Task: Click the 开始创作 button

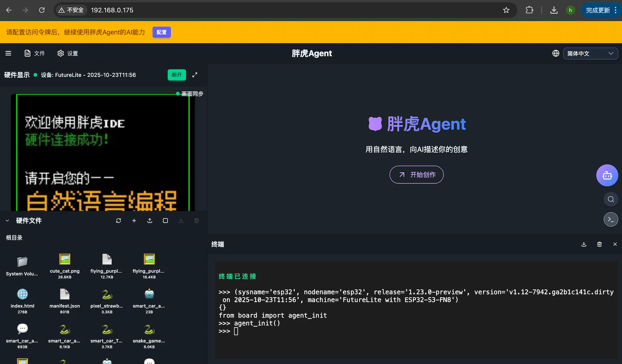Action: (x=416, y=174)
